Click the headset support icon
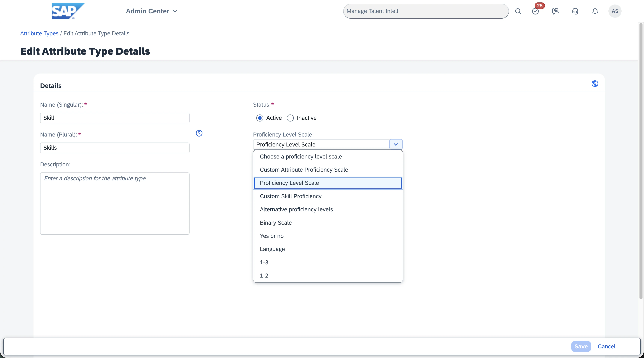 point(575,11)
